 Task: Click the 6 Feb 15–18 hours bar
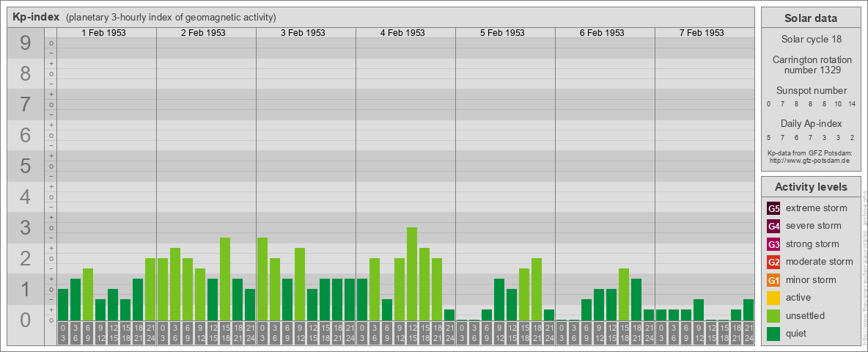623,295
